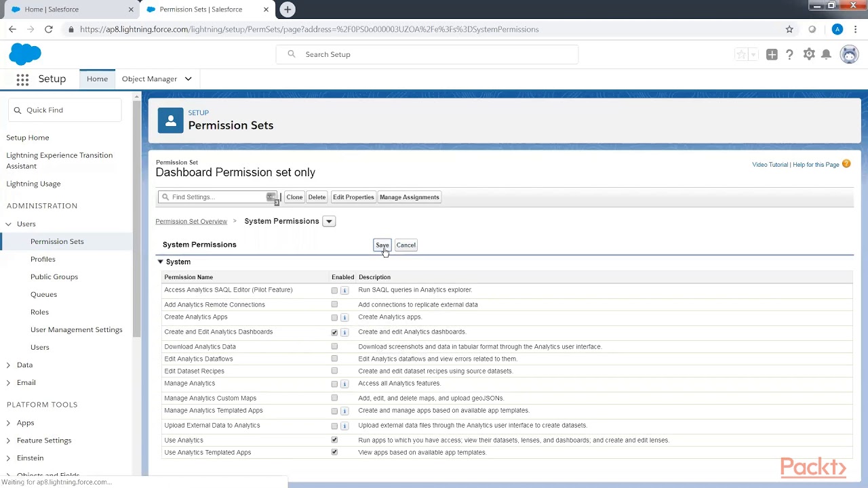Expand the Einstein tree node
This screenshot has height=488, width=868.
9,458
